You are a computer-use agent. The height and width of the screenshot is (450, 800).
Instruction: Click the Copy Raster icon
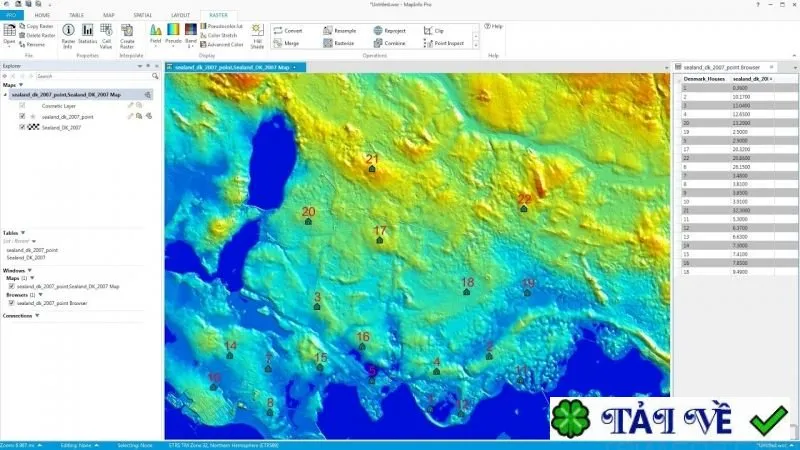point(22,26)
